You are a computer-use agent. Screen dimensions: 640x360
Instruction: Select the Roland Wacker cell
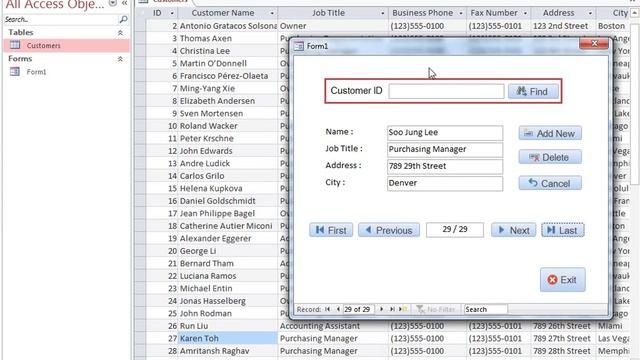(x=228, y=126)
